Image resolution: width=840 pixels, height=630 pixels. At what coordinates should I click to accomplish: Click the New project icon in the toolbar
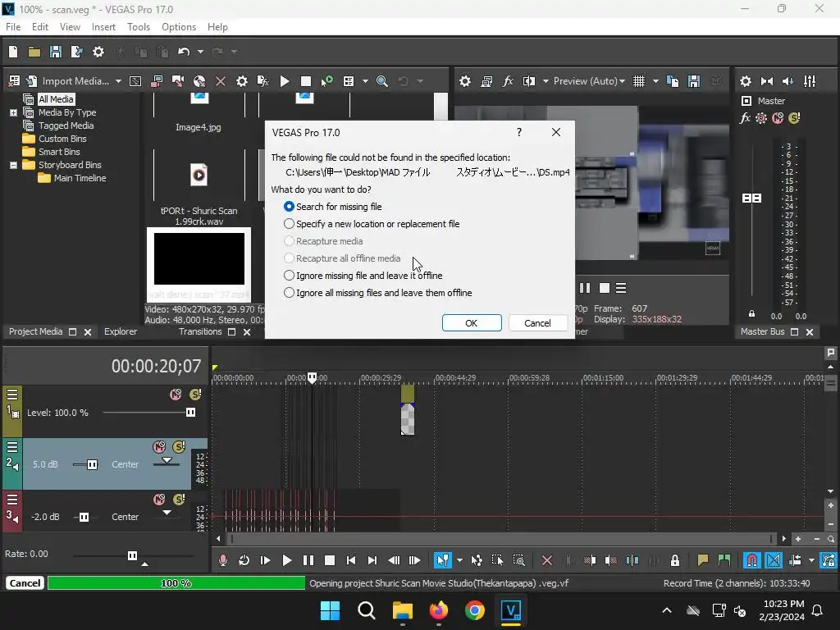pyautogui.click(x=13, y=52)
